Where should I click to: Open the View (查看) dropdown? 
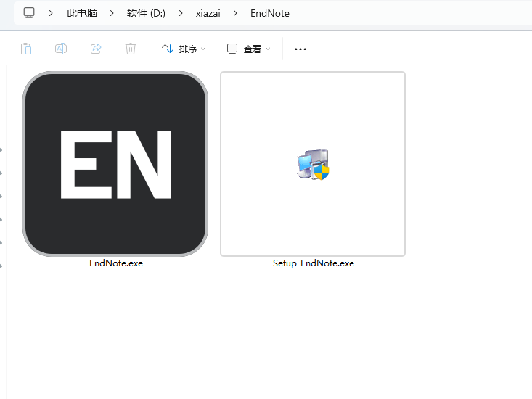248,49
